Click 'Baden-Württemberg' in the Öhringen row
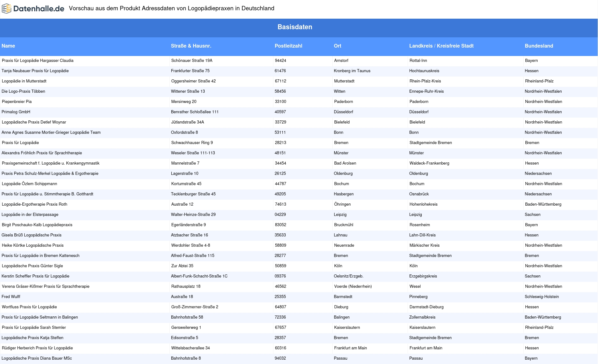Image resolution: width=598 pixels, height=364 pixels. tap(543, 204)
